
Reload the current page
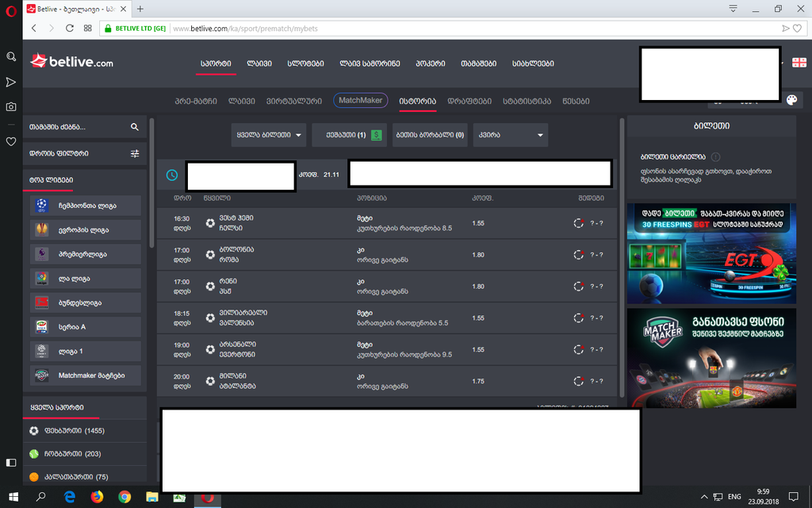point(70,29)
